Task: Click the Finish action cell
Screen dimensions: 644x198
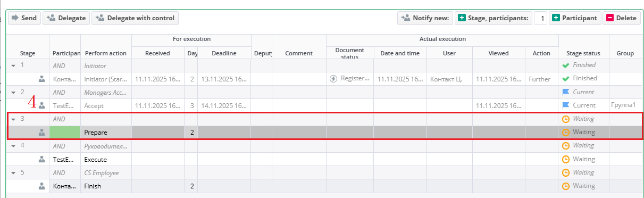Action: (106, 186)
